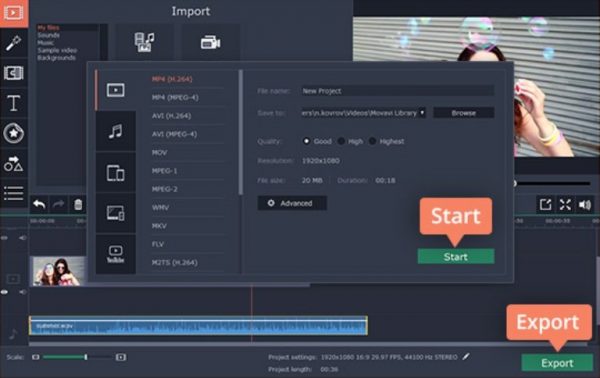
Task: Select Highest quality radio button
Action: 372,141
